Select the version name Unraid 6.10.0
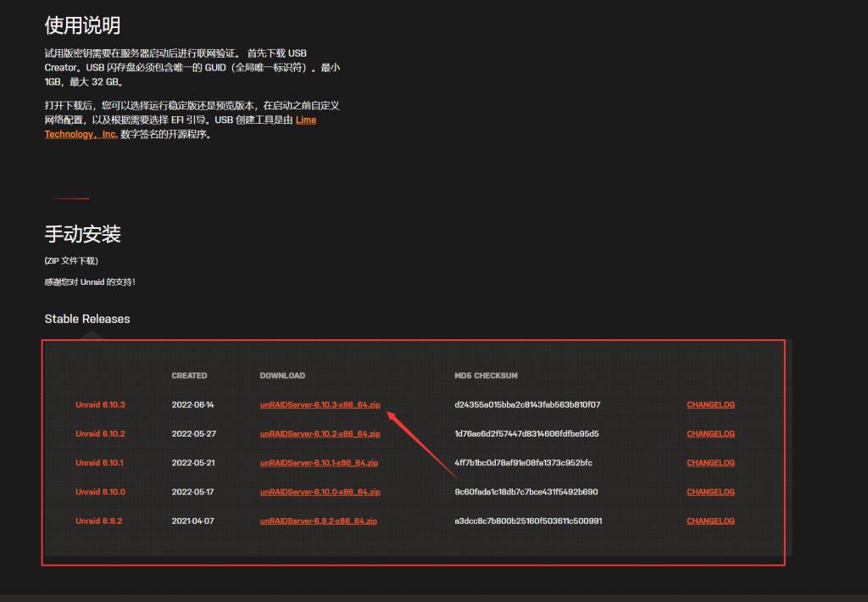Image resolution: width=868 pixels, height=602 pixels. coord(100,492)
